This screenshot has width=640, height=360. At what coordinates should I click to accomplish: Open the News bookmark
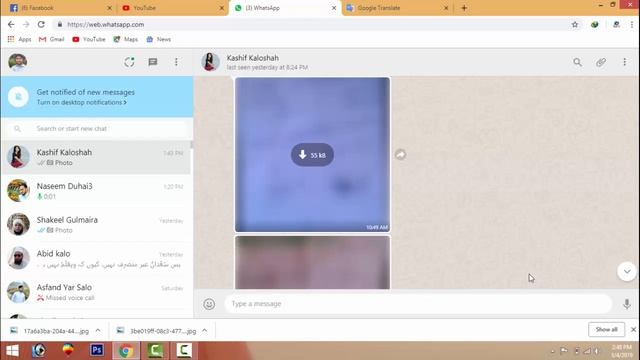coord(158,39)
